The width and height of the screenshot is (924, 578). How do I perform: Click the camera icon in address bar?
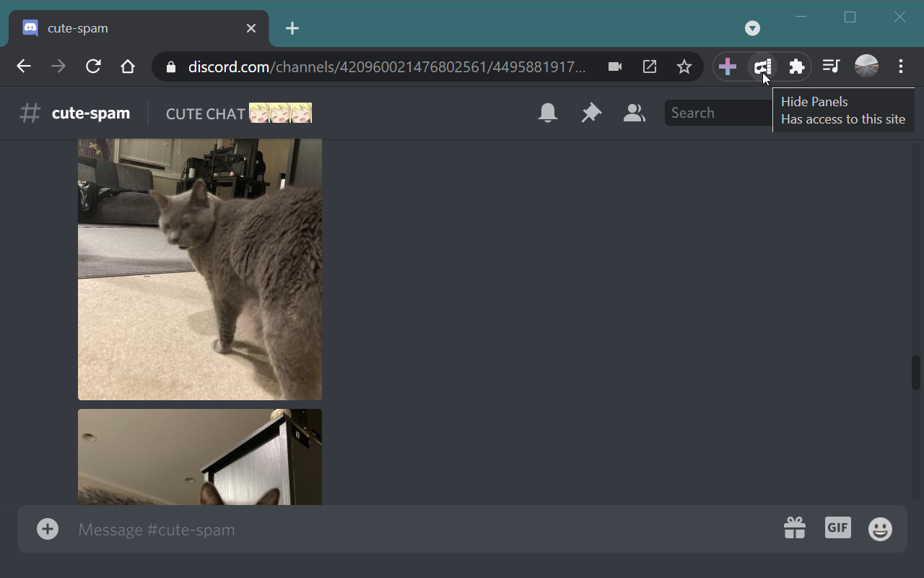pyautogui.click(x=615, y=66)
